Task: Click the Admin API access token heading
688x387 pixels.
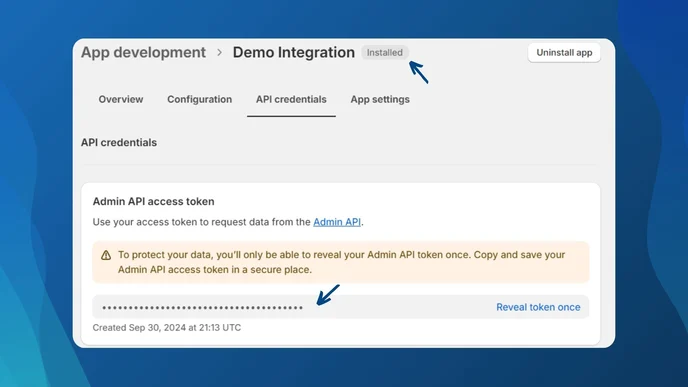Action: pos(154,201)
